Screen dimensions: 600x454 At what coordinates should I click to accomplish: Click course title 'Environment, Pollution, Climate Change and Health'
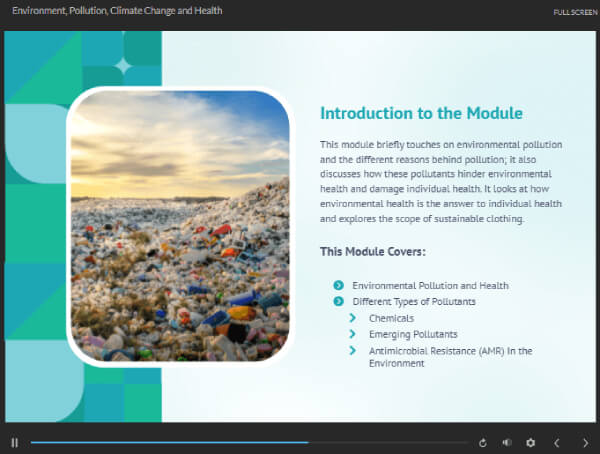pos(117,11)
